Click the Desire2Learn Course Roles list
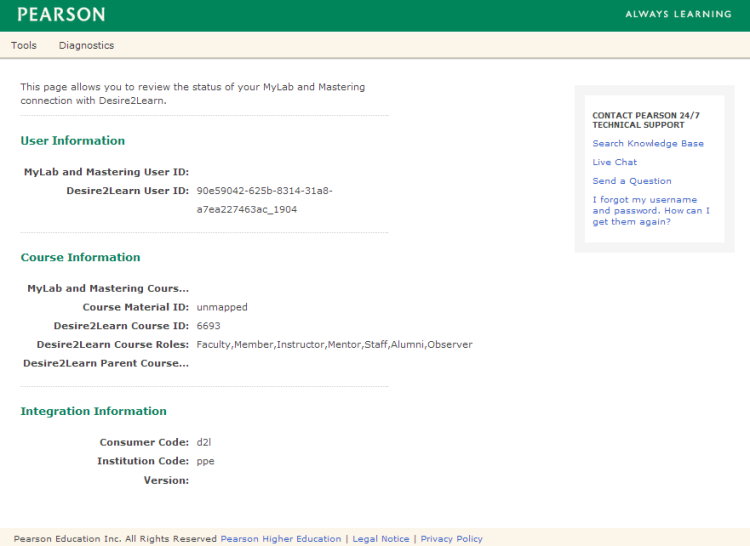The height and width of the screenshot is (546, 750). [x=334, y=345]
